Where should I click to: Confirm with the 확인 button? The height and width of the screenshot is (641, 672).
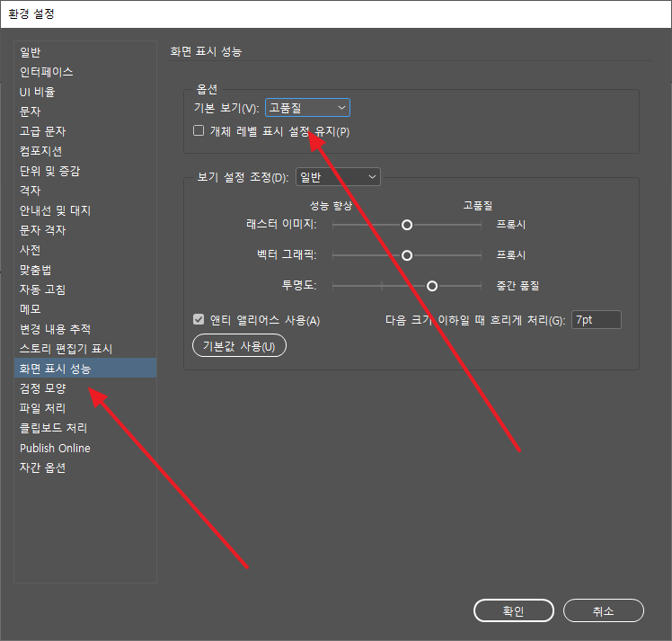click(513, 610)
